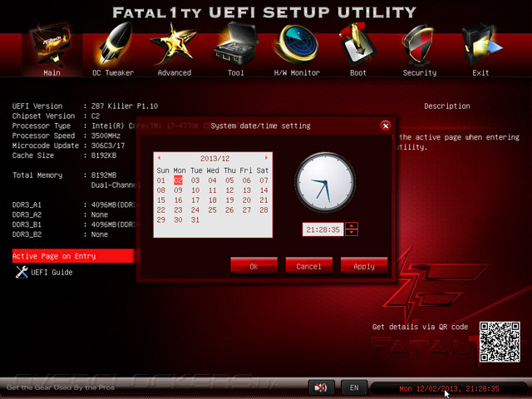Select day 10 in the calendar

[195, 190]
